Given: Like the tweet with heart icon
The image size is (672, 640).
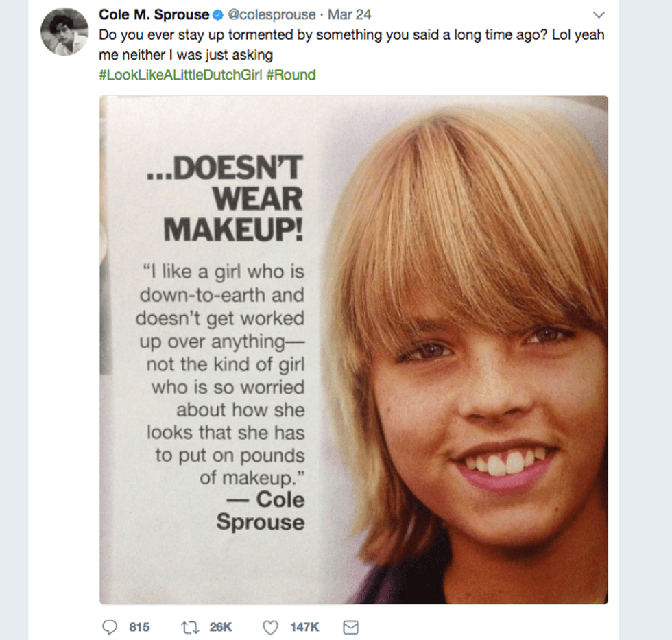Looking at the screenshot, I should click(271, 627).
